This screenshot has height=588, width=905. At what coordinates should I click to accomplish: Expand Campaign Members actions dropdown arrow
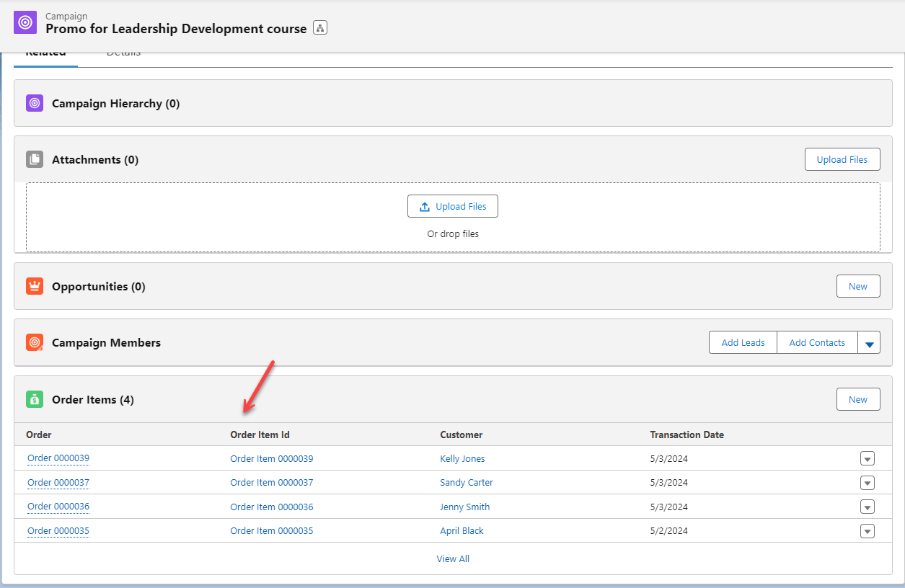869,343
